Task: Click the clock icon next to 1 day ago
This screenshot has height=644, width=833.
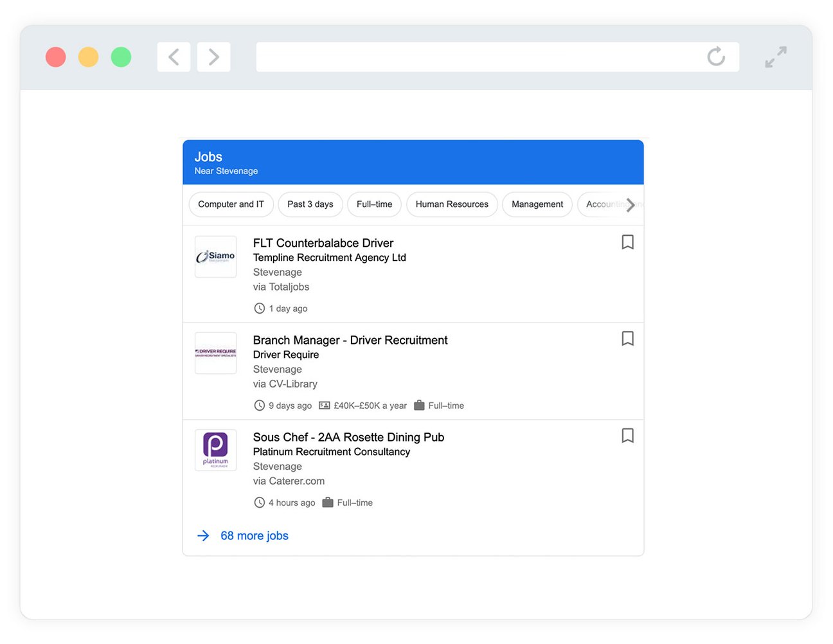Action: (x=260, y=309)
